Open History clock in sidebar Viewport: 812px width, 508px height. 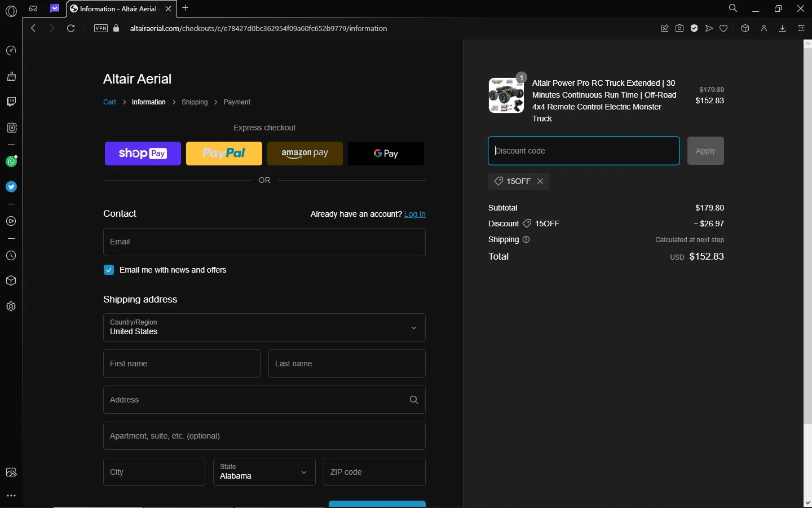(11, 256)
